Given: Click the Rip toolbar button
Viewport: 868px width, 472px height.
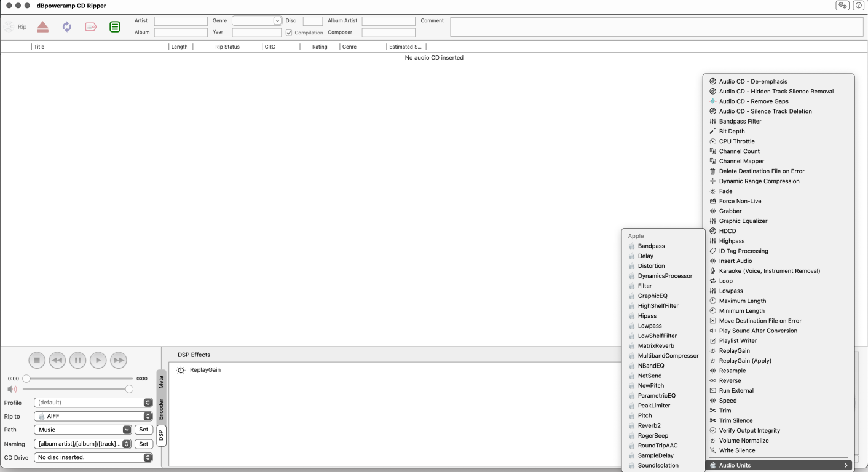Looking at the screenshot, I should pos(15,27).
